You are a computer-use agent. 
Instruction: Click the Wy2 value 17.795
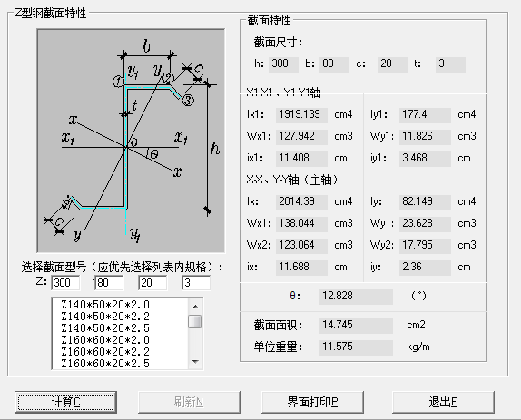(425, 245)
